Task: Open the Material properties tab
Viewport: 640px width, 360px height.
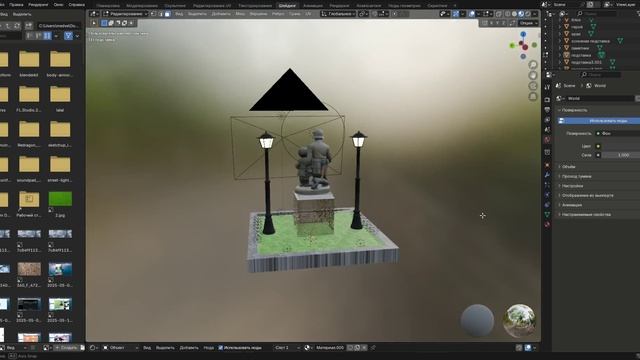Action: pyautogui.click(x=547, y=224)
